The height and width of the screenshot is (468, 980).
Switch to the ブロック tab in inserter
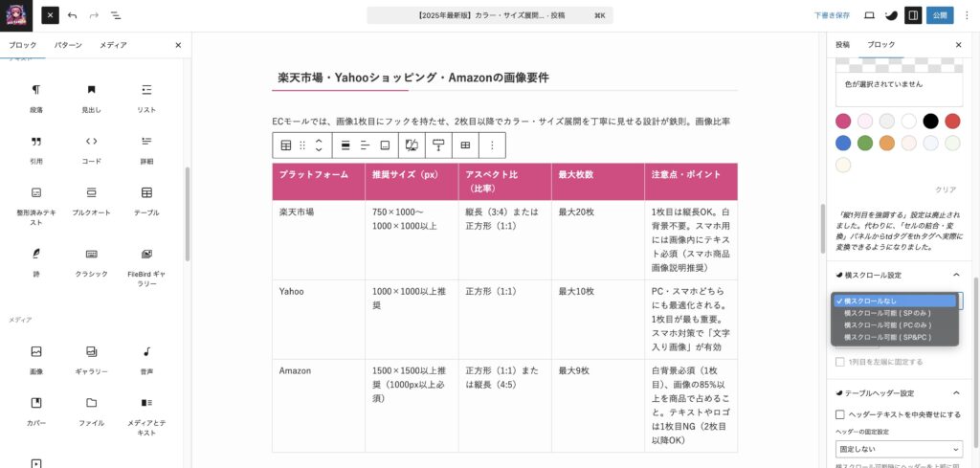[23, 45]
